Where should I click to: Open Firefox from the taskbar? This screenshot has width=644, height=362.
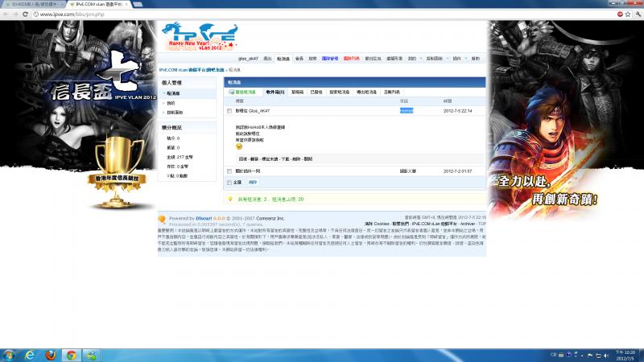click(51, 355)
